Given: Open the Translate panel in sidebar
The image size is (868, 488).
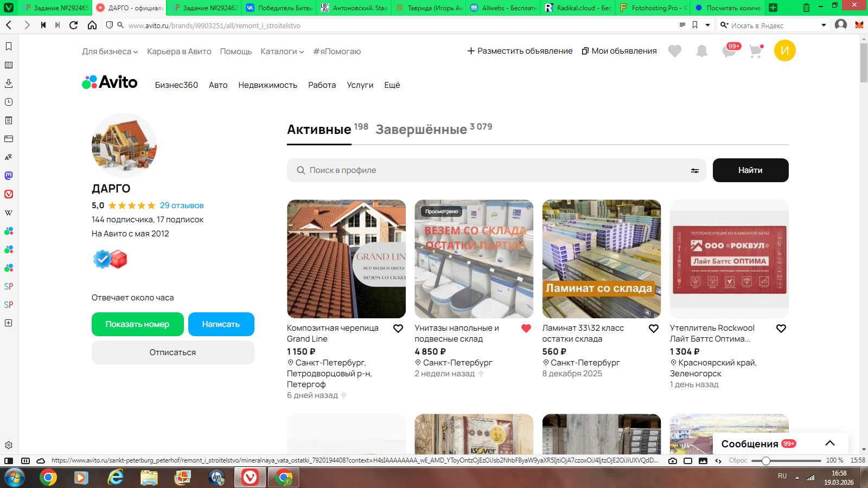Looking at the screenshot, I should coord(9,157).
